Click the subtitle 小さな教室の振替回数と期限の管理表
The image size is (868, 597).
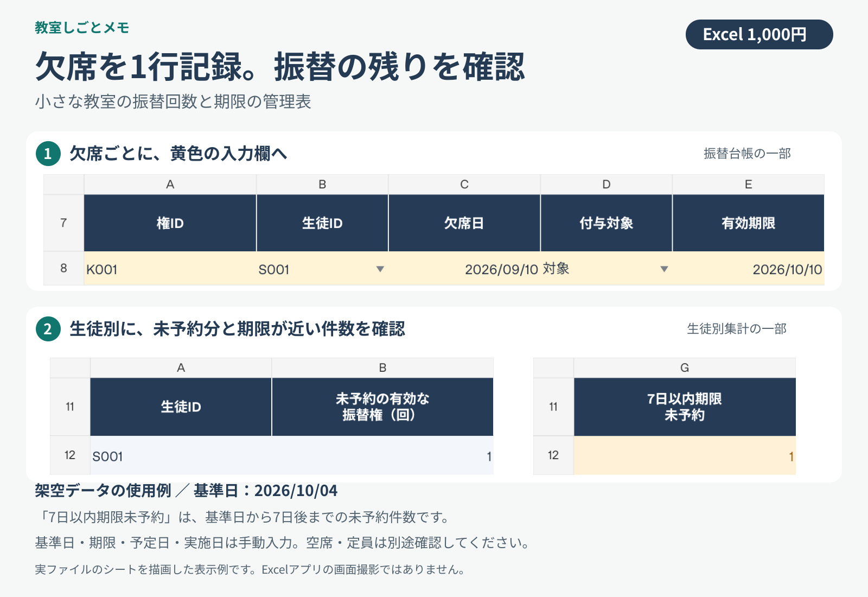(x=173, y=101)
